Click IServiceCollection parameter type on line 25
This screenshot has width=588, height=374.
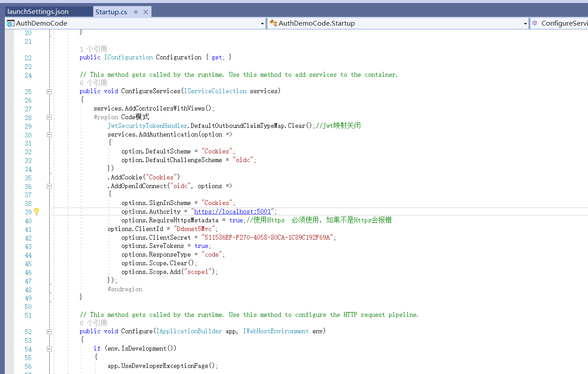click(215, 91)
